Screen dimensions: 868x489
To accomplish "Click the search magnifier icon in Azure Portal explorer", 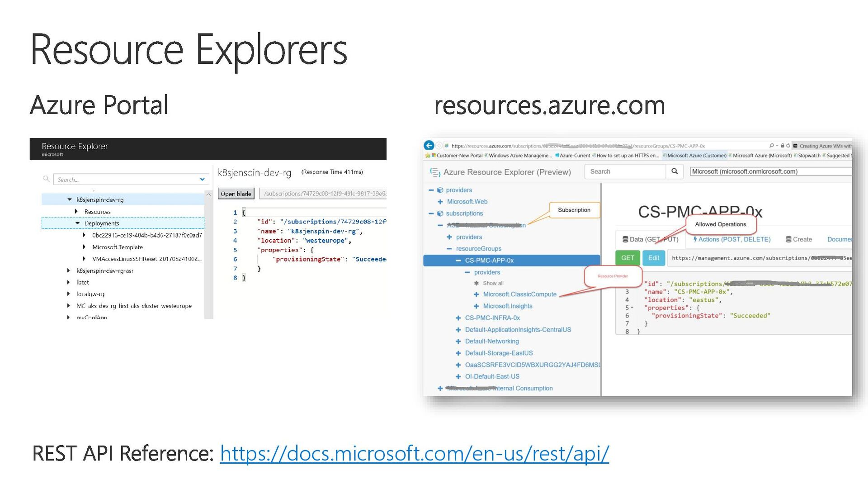I will coord(46,179).
